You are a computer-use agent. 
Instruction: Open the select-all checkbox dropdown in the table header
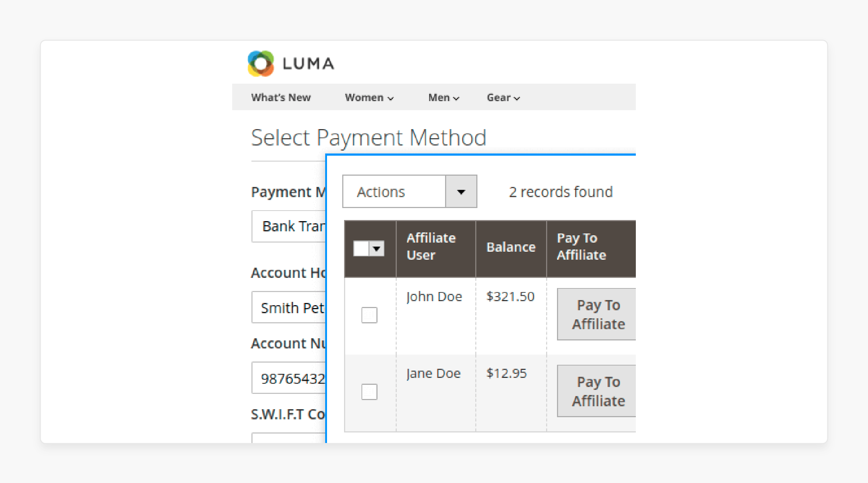376,249
